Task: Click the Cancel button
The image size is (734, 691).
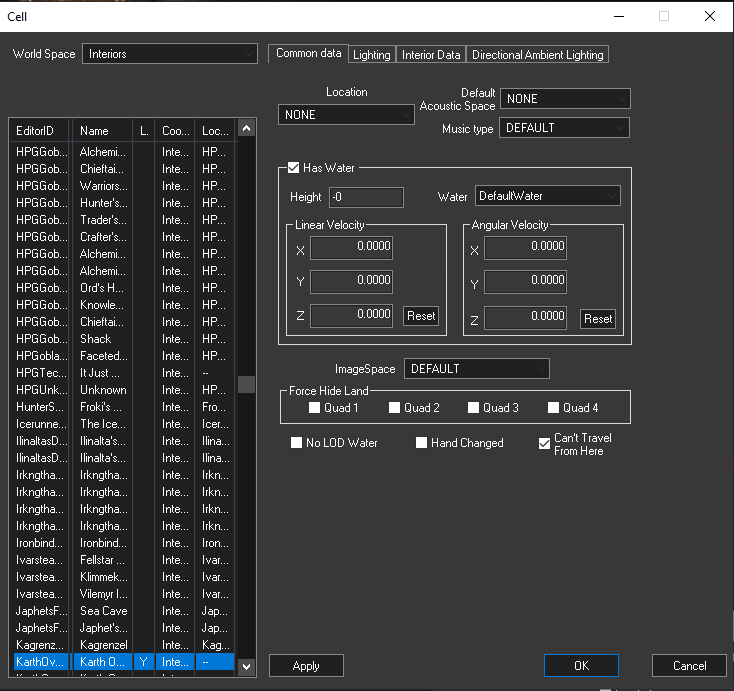Action: tap(690, 666)
